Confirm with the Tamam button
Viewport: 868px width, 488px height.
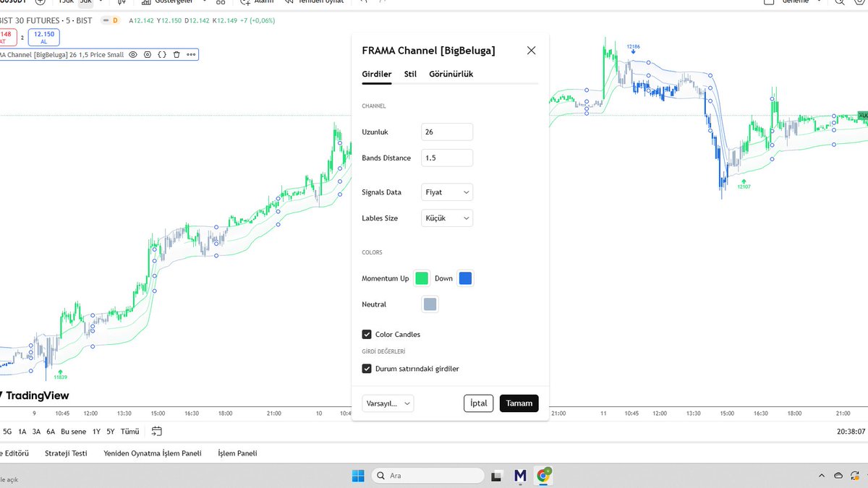point(519,403)
